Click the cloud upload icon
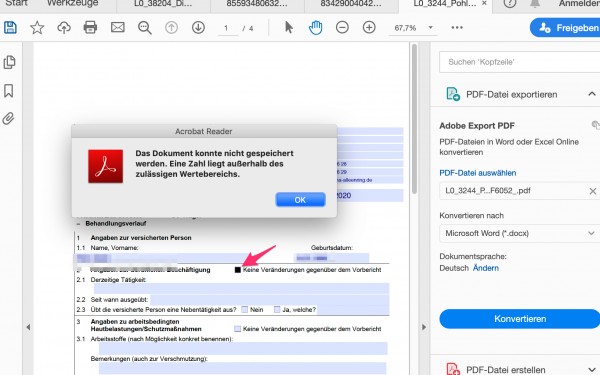Image resolution: width=600 pixels, height=375 pixels. click(64, 28)
